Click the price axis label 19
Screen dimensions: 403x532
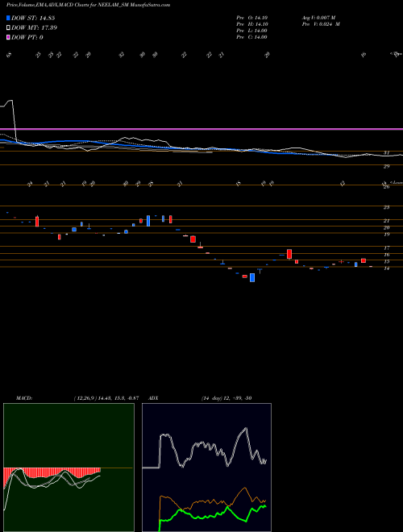pyautogui.click(x=386, y=235)
